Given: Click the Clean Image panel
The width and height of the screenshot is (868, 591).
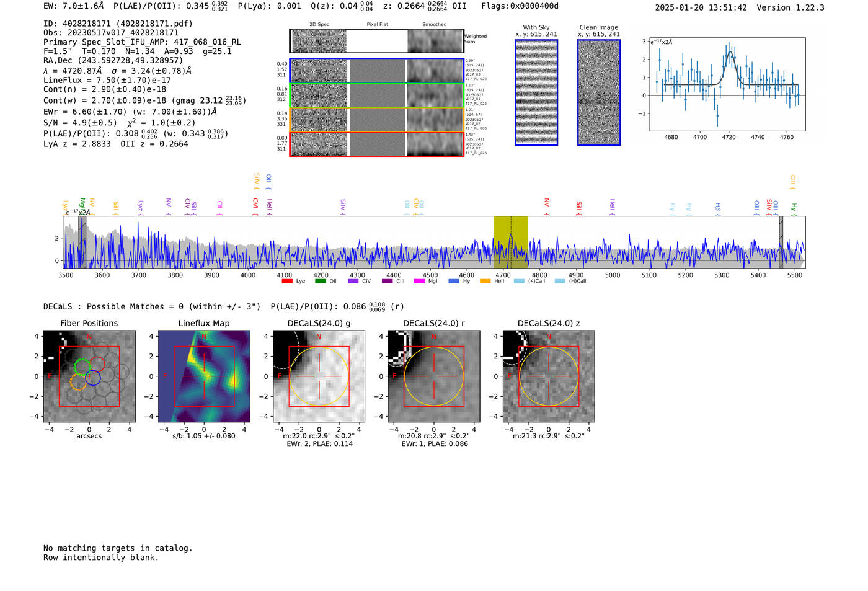Looking at the screenshot, I should coord(599,92).
